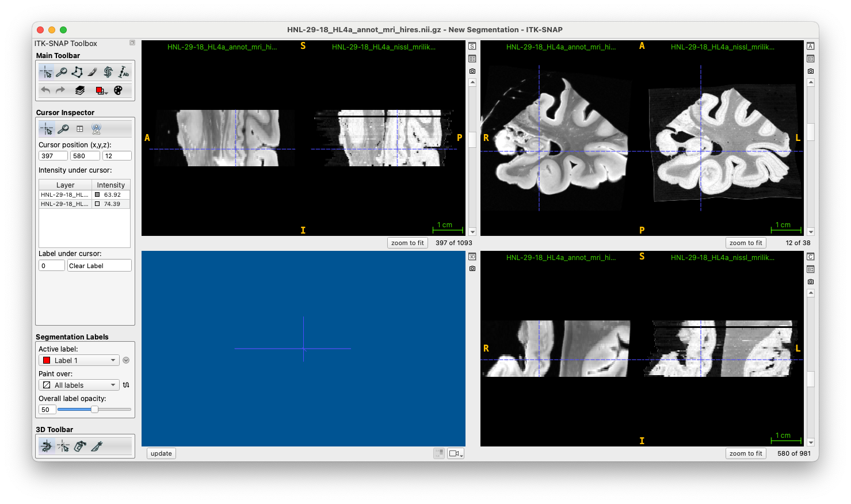Click the Redo arrow

60,90
